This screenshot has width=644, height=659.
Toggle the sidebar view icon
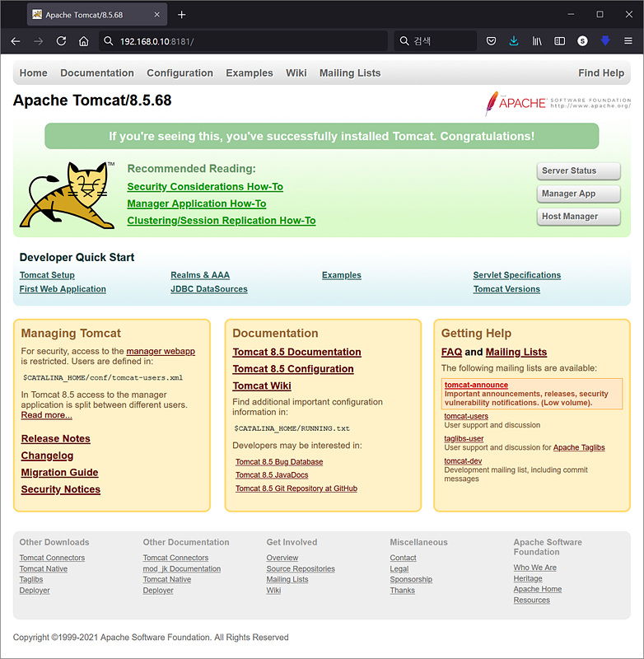pos(559,41)
